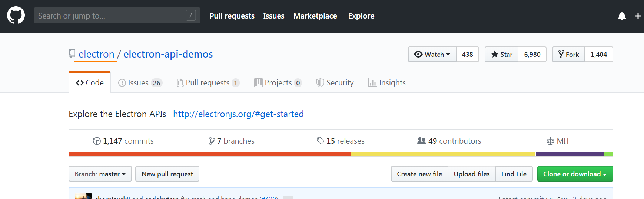Viewport: 644px width, 199px height.
Task: Click the red segment of language bar
Action: (210, 154)
